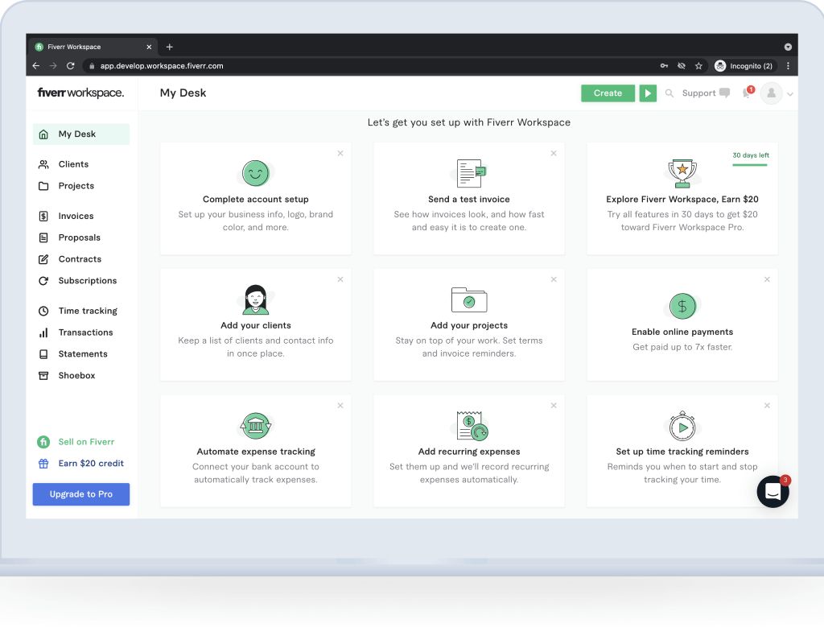
Task: Click the invoice document icon
Action: [x=470, y=173]
